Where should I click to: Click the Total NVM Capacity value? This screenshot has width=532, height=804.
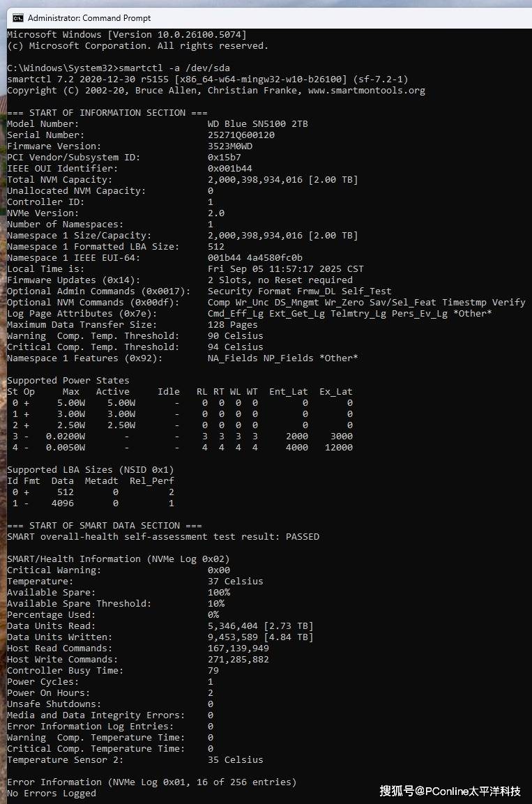click(x=282, y=179)
